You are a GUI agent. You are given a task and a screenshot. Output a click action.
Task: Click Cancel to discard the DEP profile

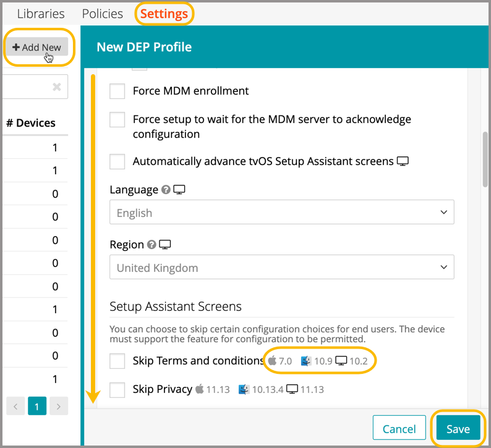(399, 429)
